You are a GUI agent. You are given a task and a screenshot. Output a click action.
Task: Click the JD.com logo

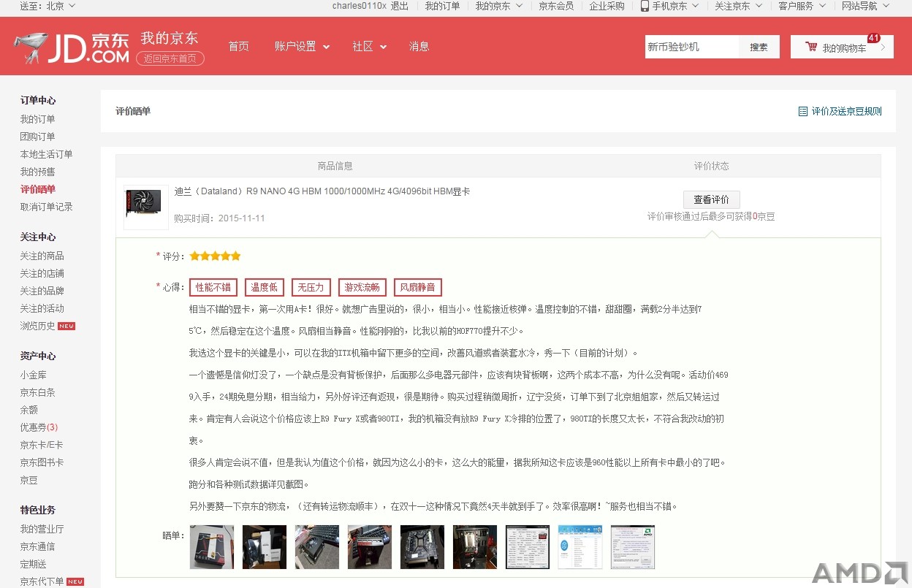72,47
